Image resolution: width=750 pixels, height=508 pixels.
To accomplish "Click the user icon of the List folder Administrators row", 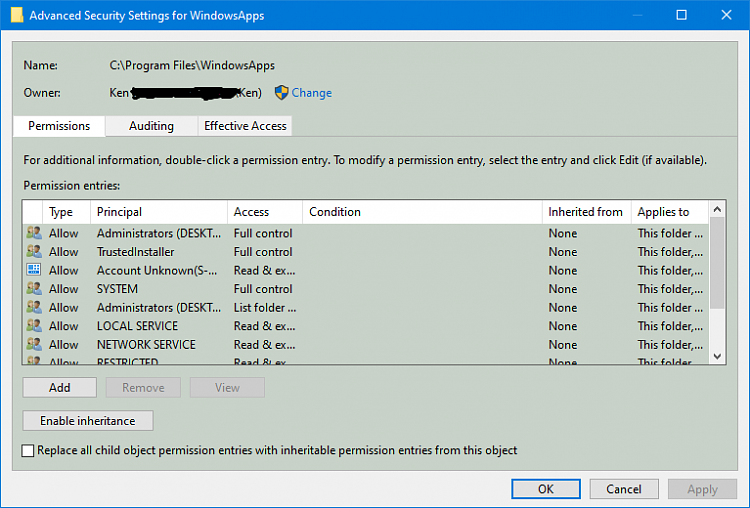I will click(x=34, y=307).
